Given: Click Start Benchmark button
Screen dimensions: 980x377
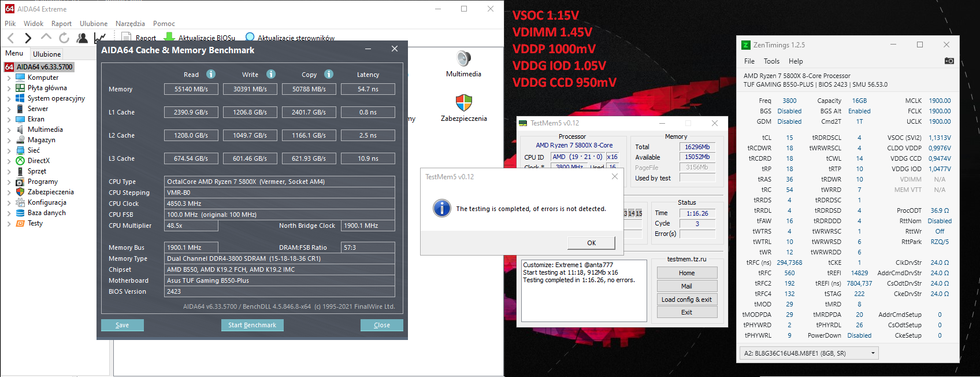Looking at the screenshot, I should point(253,325).
